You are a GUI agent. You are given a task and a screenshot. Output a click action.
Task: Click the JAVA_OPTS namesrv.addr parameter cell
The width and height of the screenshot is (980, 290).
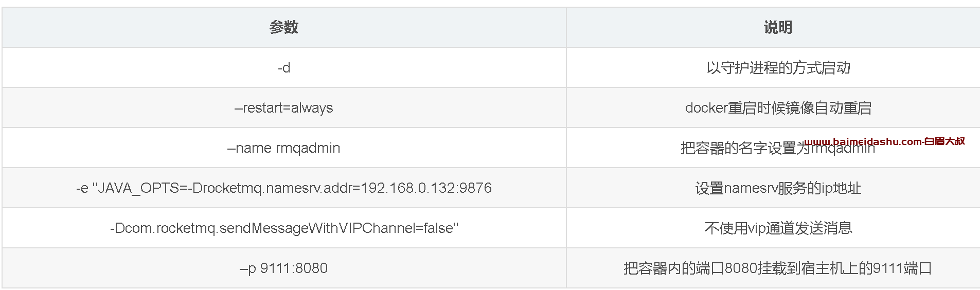pyautogui.click(x=284, y=188)
